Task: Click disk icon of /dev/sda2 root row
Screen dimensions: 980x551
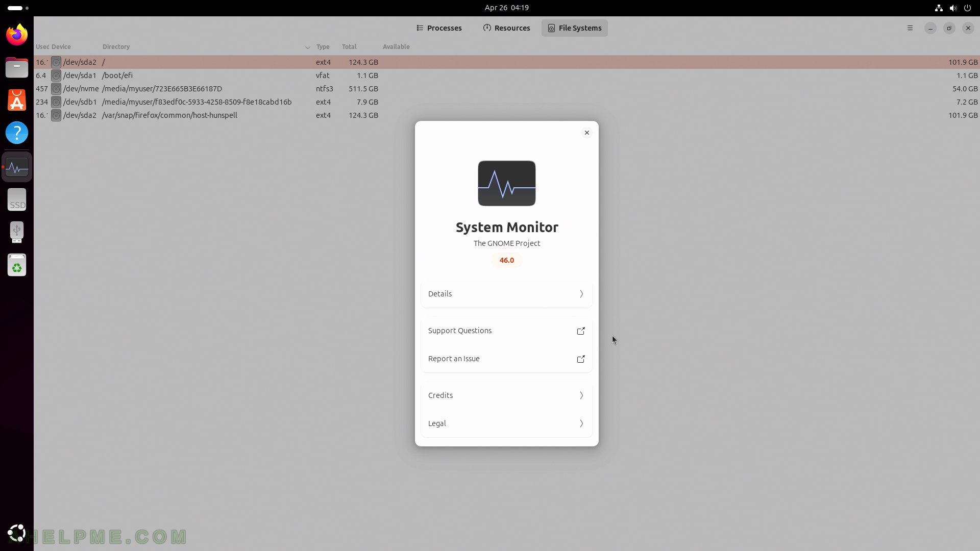Action: tap(56, 62)
